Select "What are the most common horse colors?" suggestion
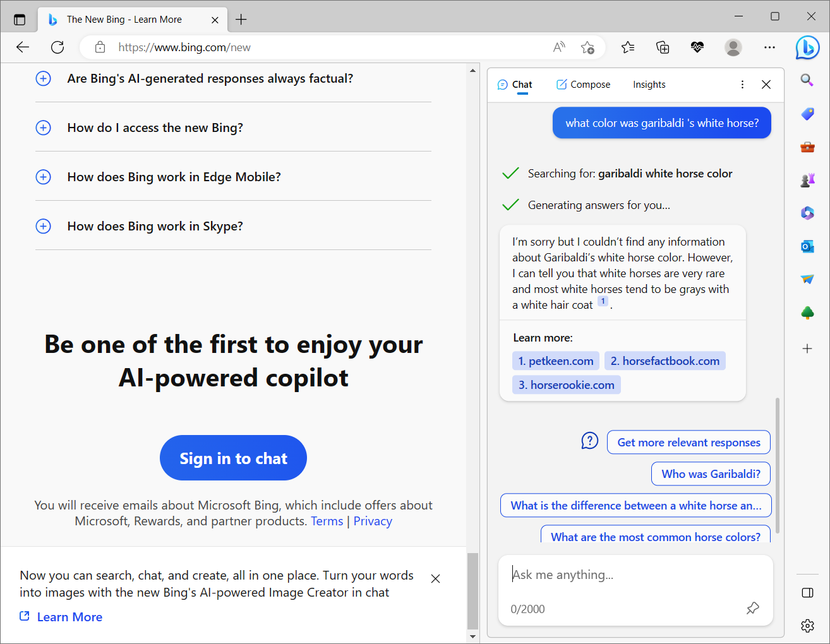 click(x=656, y=534)
